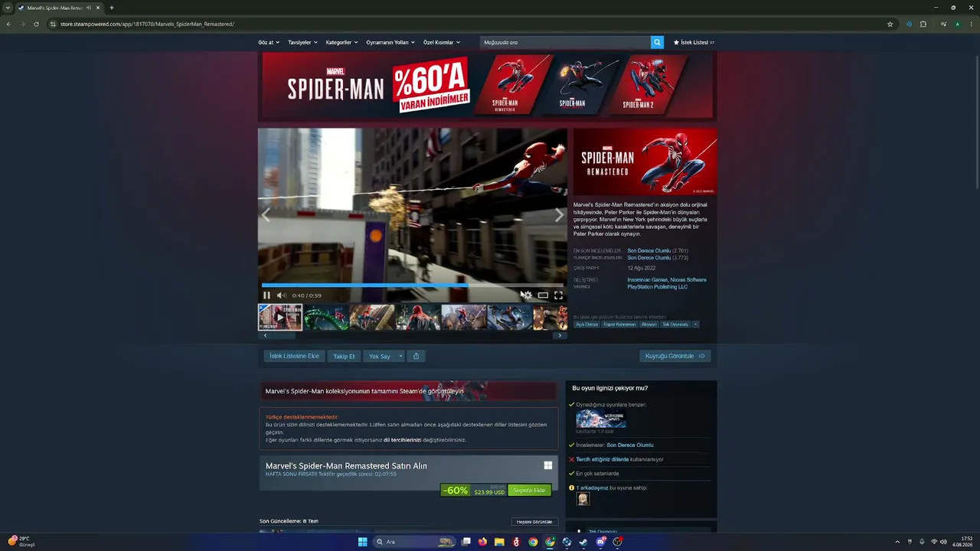Image resolution: width=980 pixels, height=551 pixels.
Task: Open the 'Süper Kahraman' tag
Action: (x=619, y=324)
